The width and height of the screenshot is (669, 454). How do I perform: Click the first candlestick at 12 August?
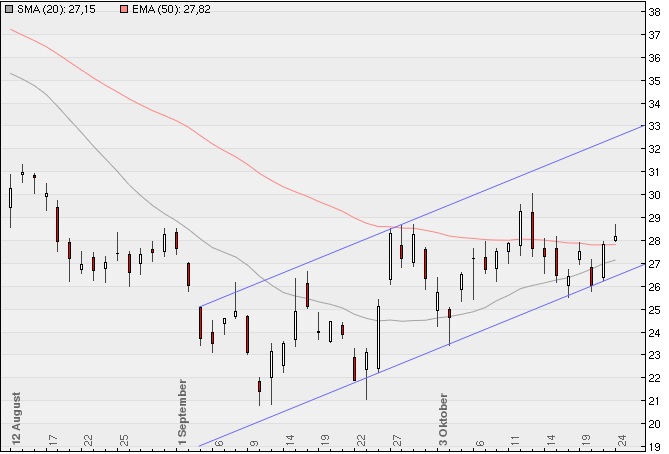(11, 201)
